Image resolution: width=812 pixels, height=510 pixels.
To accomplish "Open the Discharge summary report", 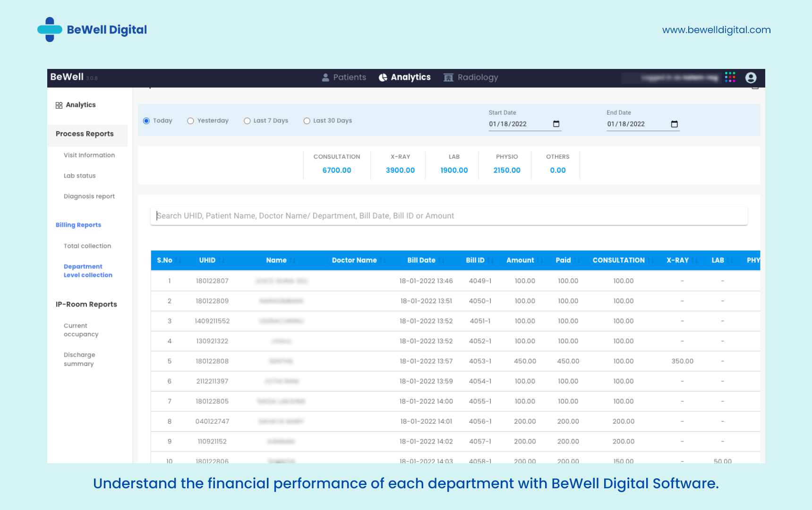I will click(79, 359).
